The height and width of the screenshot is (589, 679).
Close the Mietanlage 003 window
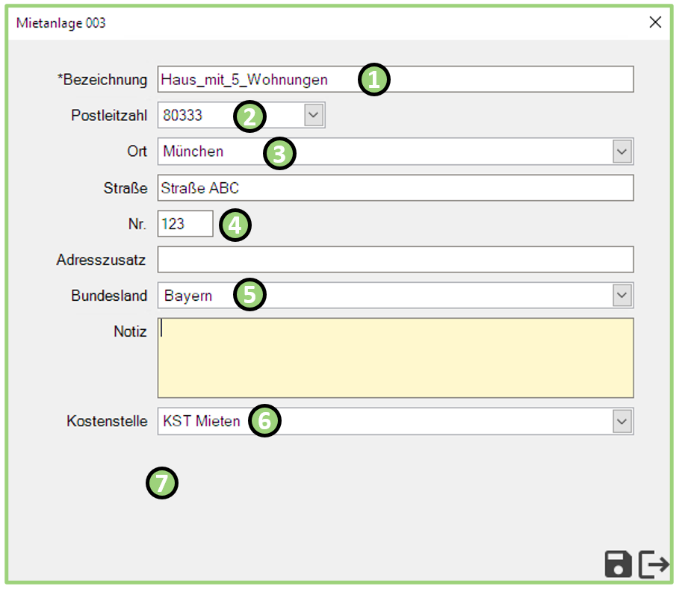[655, 22]
